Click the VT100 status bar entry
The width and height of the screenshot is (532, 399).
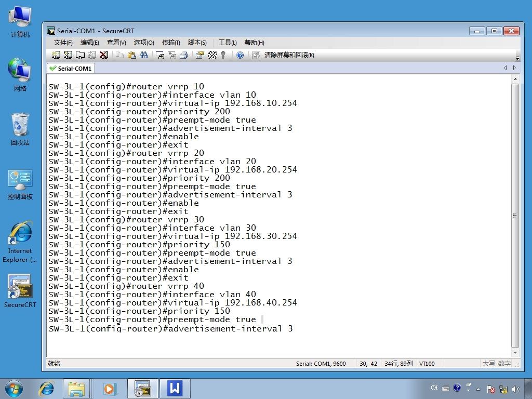(427, 364)
